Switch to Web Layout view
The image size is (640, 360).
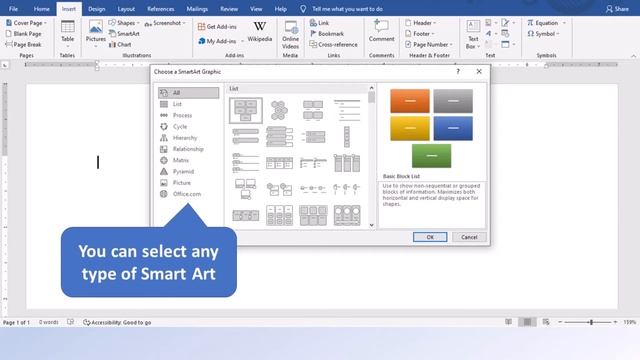point(546,322)
